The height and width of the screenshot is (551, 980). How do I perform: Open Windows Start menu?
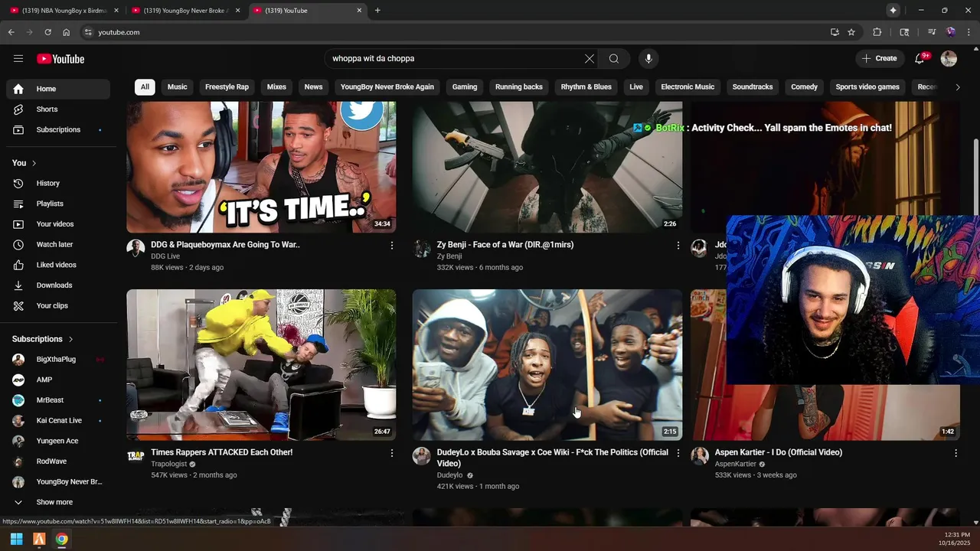click(16, 539)
